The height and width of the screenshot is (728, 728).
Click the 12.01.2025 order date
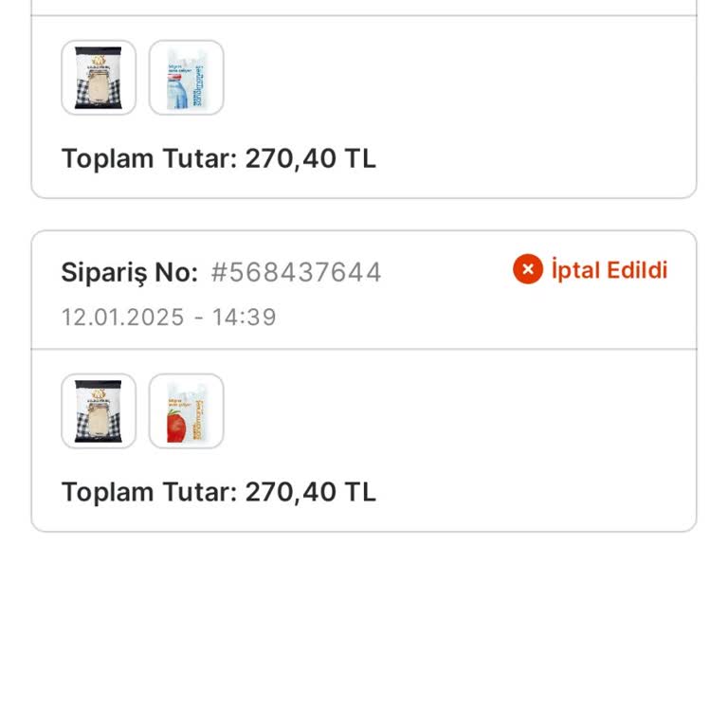[122, 317]
